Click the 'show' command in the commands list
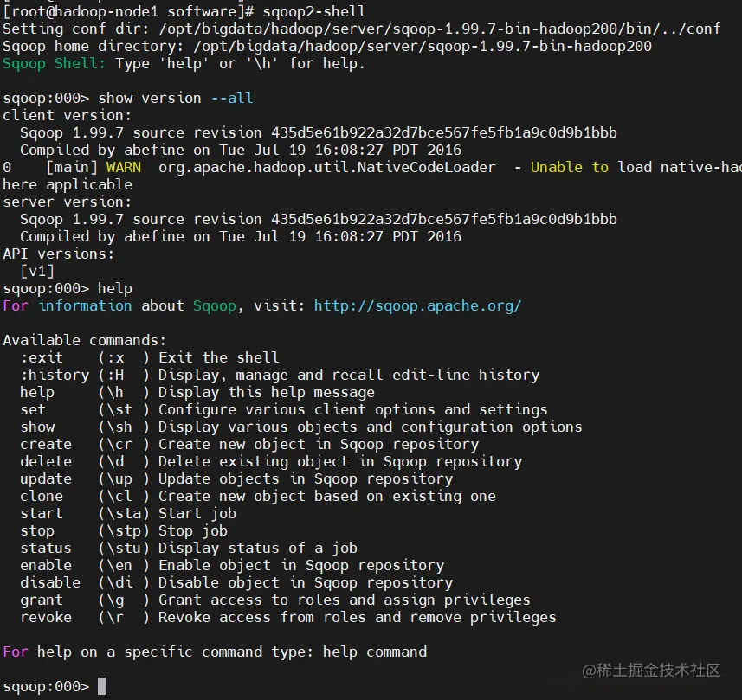The width and height of the screenshot is (742, 700). 37,427
